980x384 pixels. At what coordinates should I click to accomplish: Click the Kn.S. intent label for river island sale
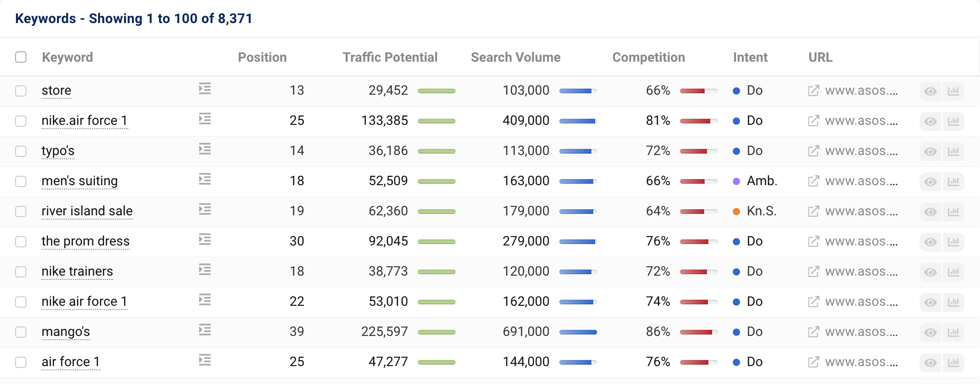pos(761,211)
